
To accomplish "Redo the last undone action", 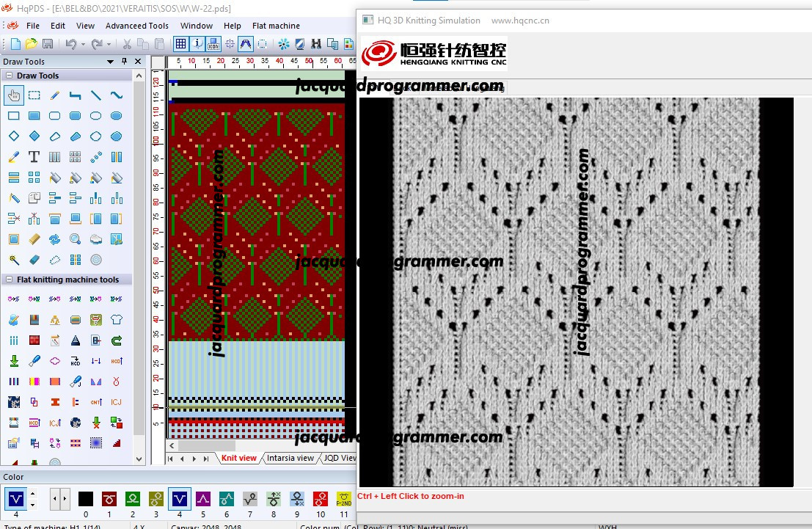I will (x=97, y=44).
